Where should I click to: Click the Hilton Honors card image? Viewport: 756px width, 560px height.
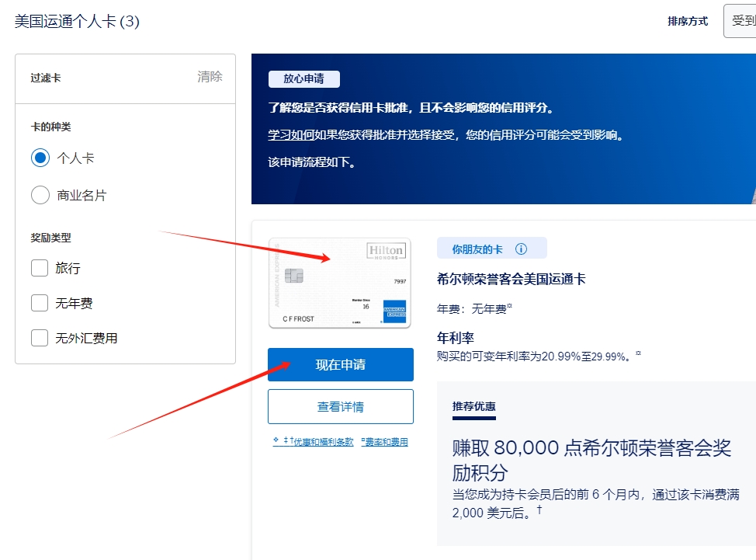click(x=339, y=283)
